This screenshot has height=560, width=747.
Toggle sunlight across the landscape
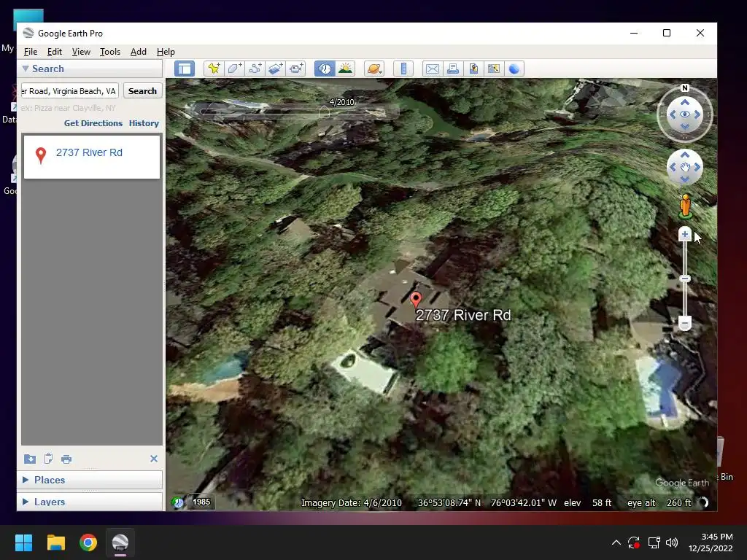(345, 69)
